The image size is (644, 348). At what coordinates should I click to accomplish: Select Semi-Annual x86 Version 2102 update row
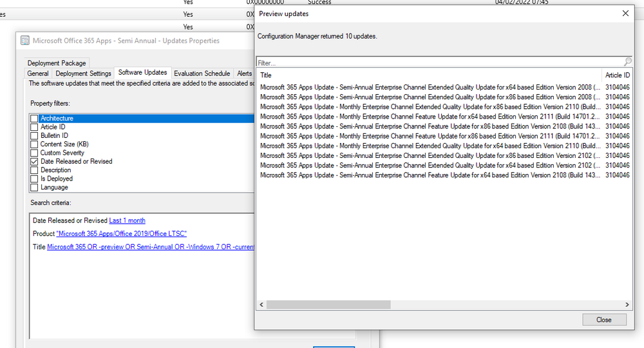pyautogui.click(x=445, y=156)
